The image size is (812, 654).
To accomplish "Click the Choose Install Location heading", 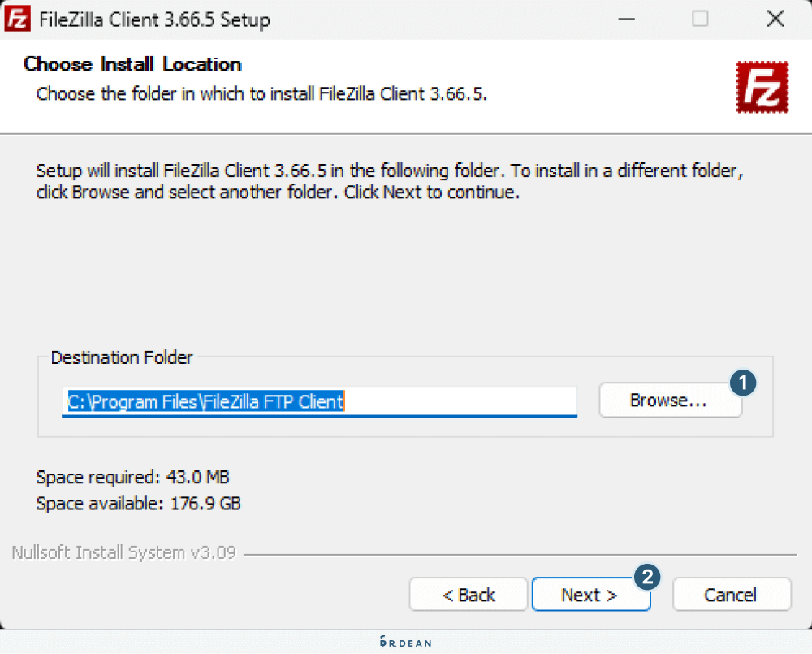I will [133, 64].
